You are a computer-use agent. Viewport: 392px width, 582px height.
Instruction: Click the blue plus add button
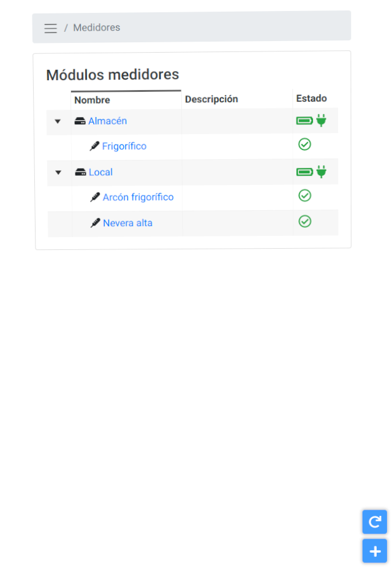tap(375, 551)
